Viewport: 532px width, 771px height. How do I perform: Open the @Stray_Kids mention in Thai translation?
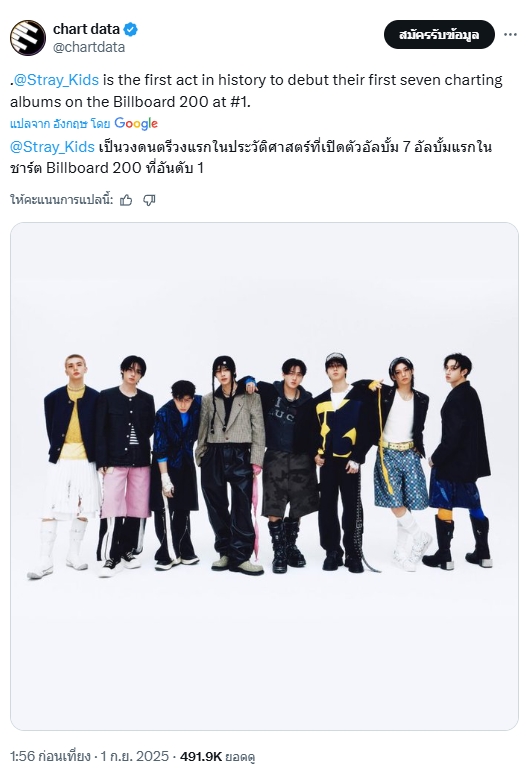(x=52, y=147)
